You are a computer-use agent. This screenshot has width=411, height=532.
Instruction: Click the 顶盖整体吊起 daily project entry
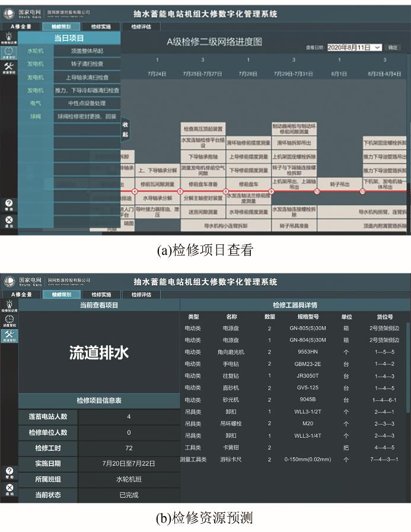pos(87,51)
